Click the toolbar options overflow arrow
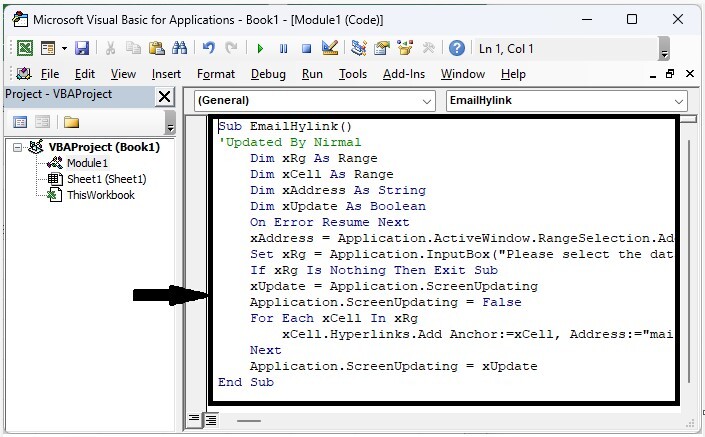 (664, 49)
